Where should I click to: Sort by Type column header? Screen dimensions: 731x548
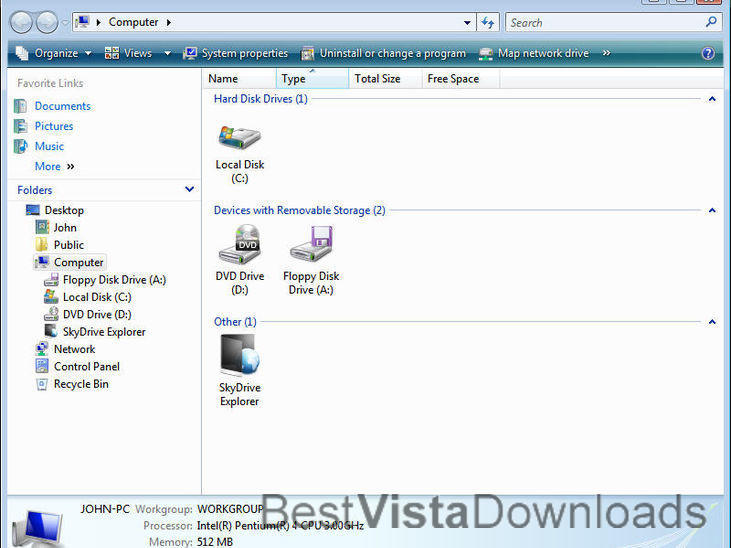coord(312,78)
